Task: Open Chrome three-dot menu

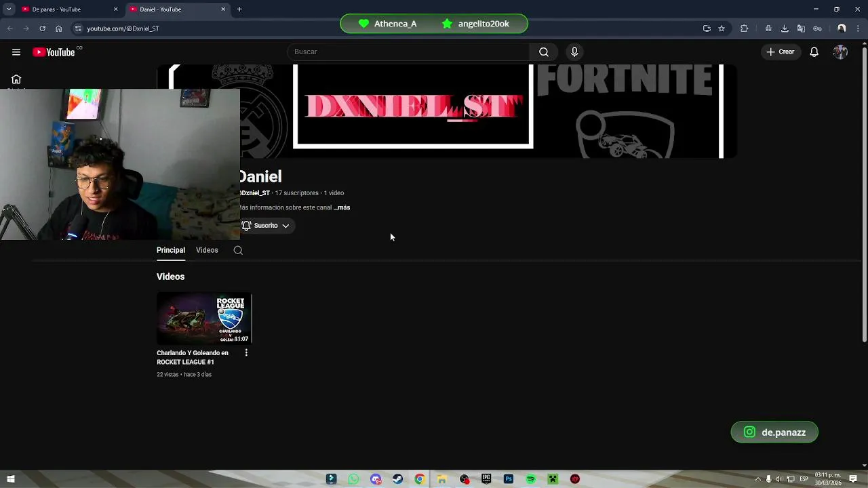Action: [x=858, y=28]
